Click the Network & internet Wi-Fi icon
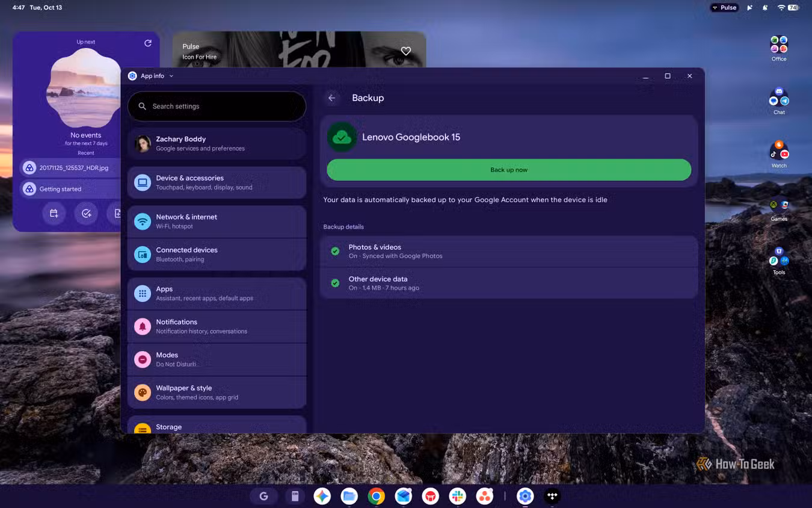This screenshot has width=812, height=508. 143,221
